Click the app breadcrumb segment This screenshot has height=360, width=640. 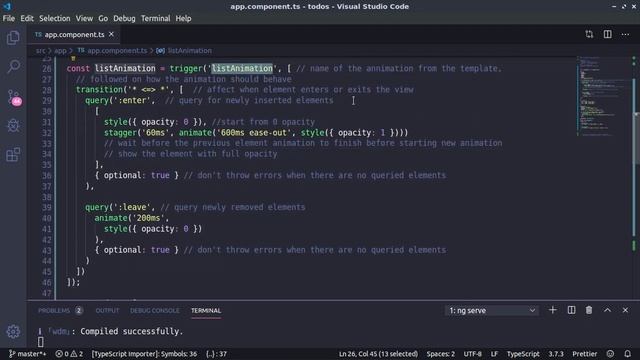(60, 51)
